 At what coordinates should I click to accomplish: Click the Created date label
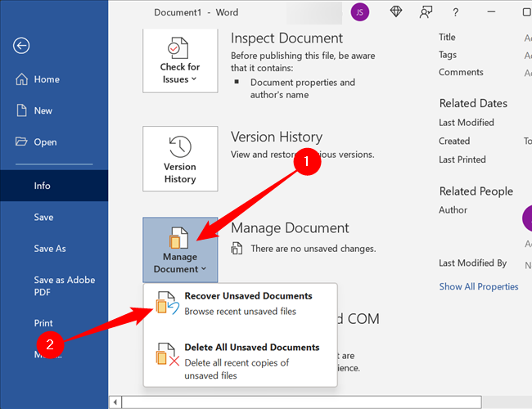pos(454,141)
